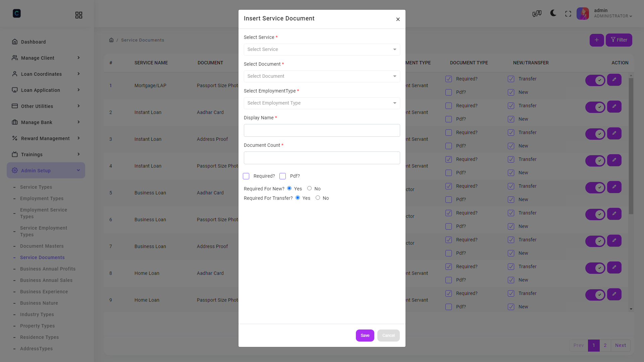
Task: Click the plus icon to add a record
Action: click(x=597, y=40)
